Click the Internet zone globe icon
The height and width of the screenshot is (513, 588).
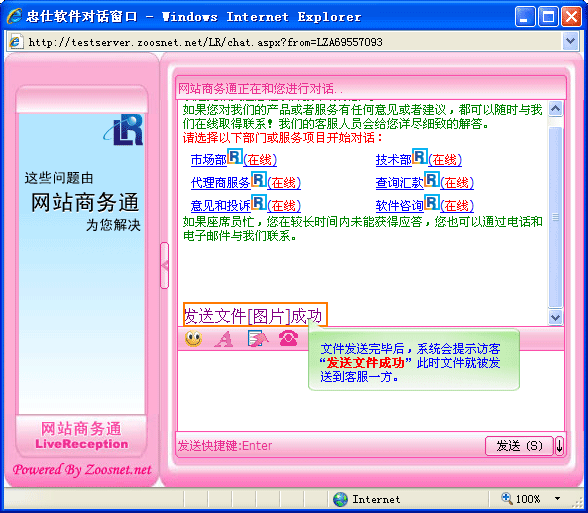340,499
